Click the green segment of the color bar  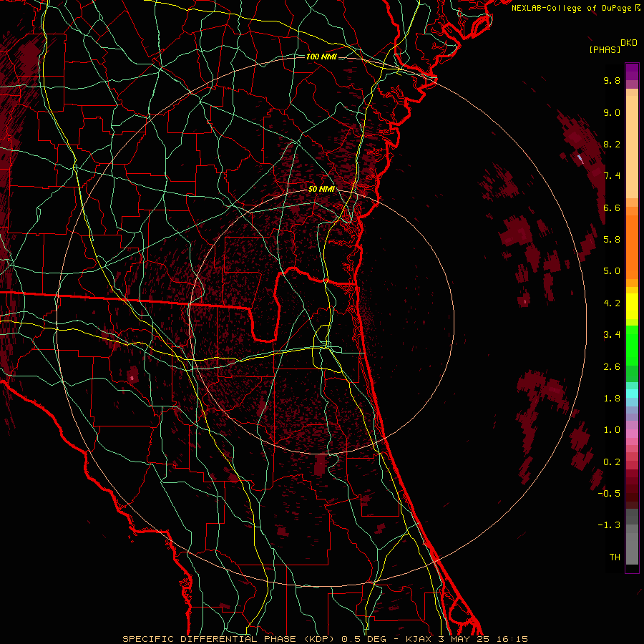pos(632,345)
